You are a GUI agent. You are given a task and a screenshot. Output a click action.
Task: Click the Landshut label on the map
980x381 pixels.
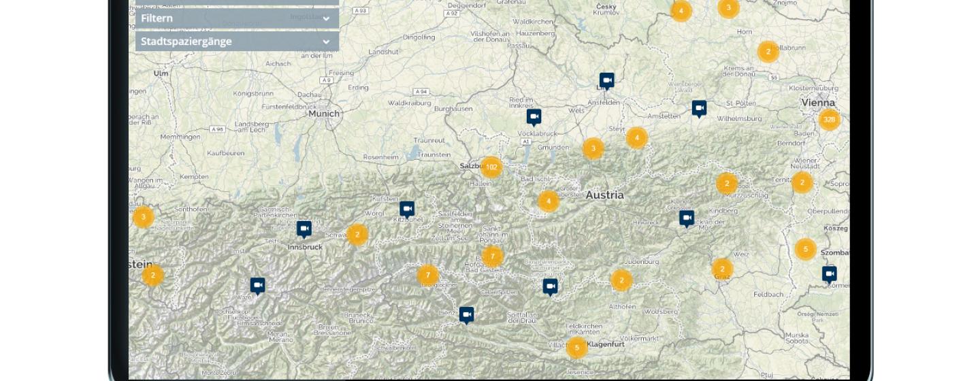point(383,52)
